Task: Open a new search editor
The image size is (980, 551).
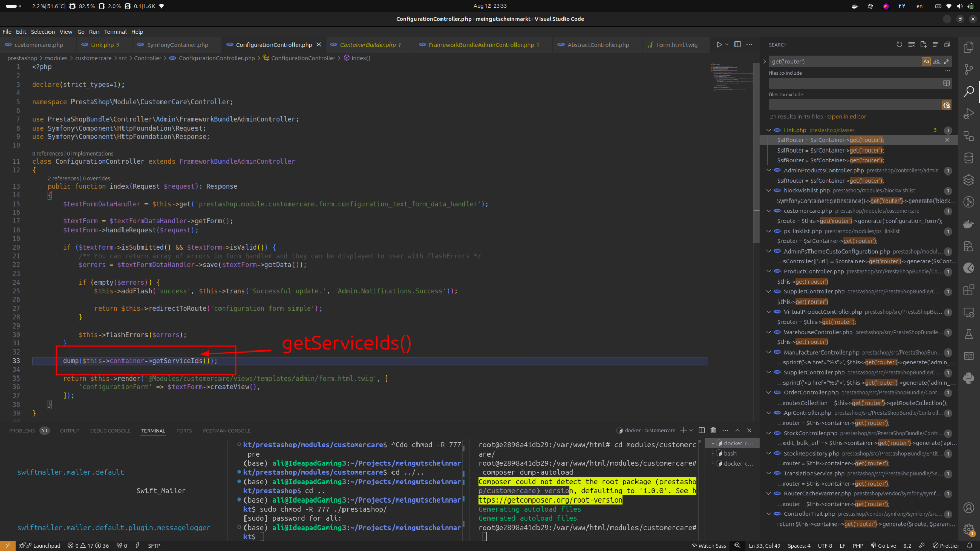Action: coord(923,45)
